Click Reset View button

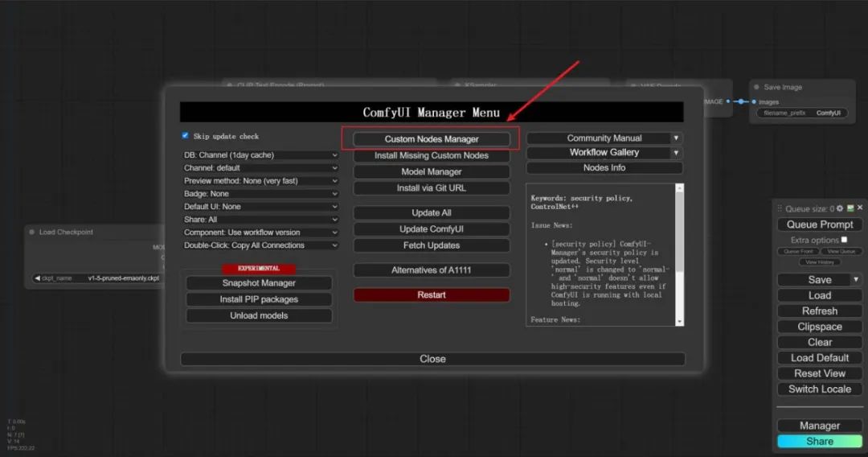pos(820,373)
